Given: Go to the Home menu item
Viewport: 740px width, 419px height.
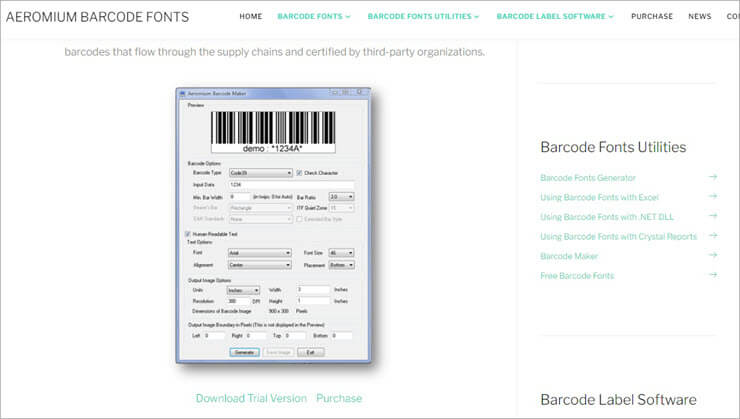Looking at the screenshot, I should [251, 16].
